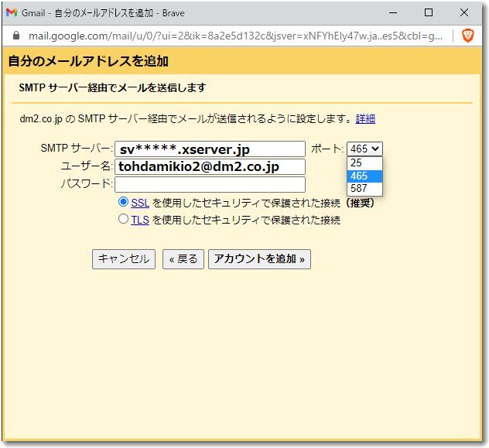Select the SSL secured connection radio button

[123, 202]
